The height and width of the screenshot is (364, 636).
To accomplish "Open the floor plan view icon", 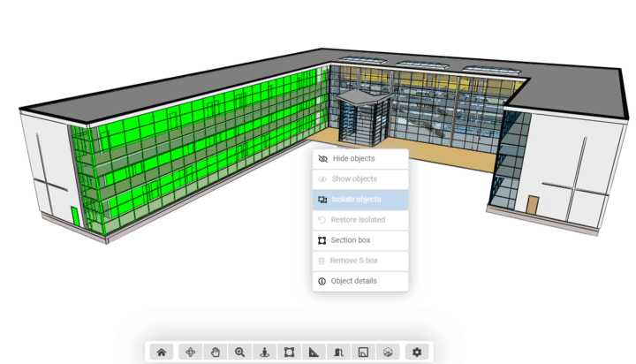I will (x=363, y=352).
